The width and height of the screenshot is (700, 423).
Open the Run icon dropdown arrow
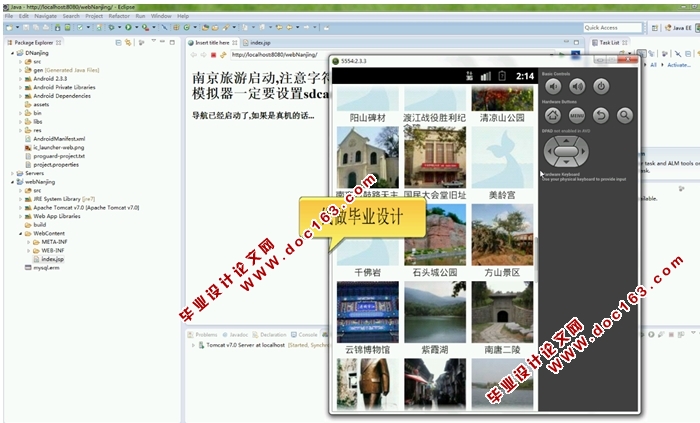tap(137, 28)
